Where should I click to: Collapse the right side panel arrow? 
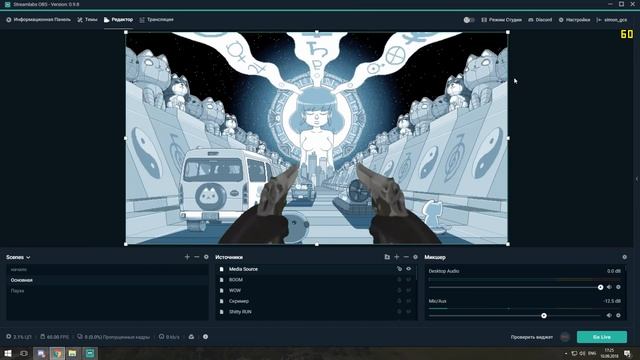click(637, 179)
